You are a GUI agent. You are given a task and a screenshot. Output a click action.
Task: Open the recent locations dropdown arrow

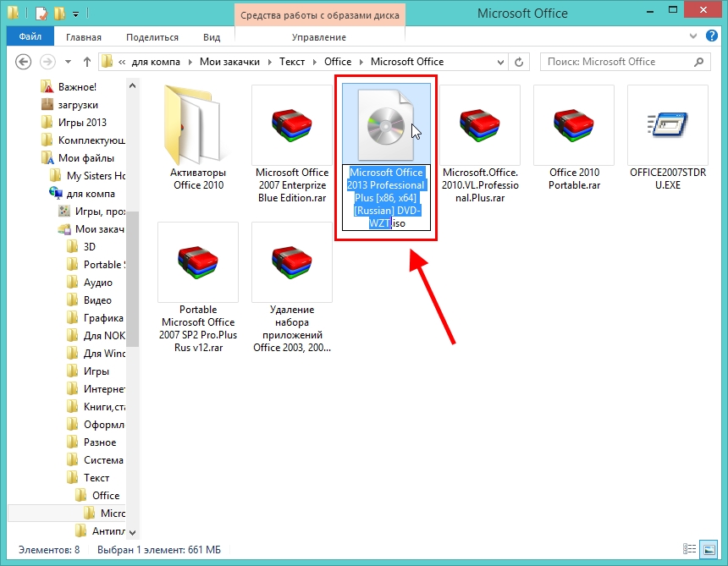69,62
